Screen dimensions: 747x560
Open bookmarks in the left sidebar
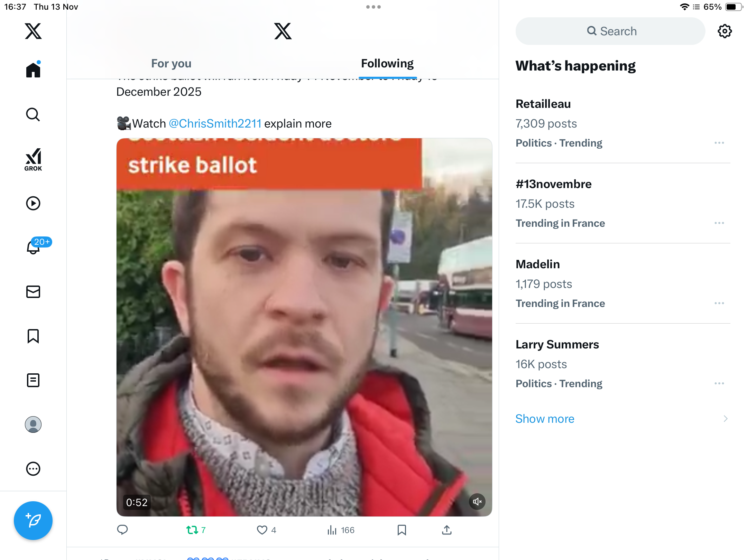(33, 336)
